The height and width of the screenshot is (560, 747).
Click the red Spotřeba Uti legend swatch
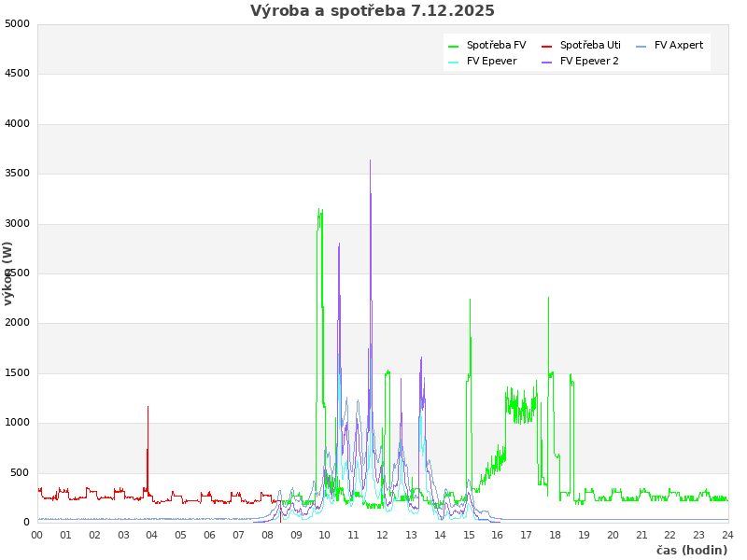547,46
